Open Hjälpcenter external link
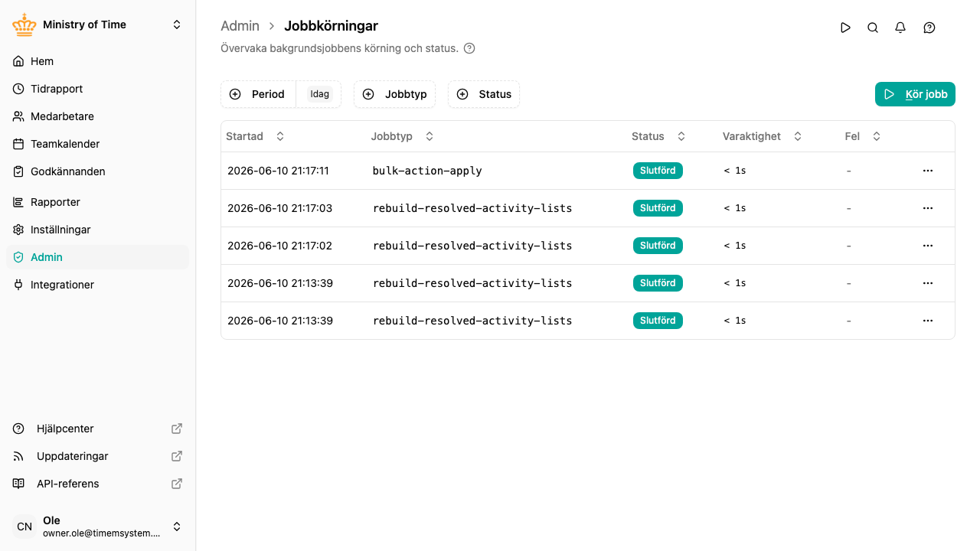 (97, 429)
